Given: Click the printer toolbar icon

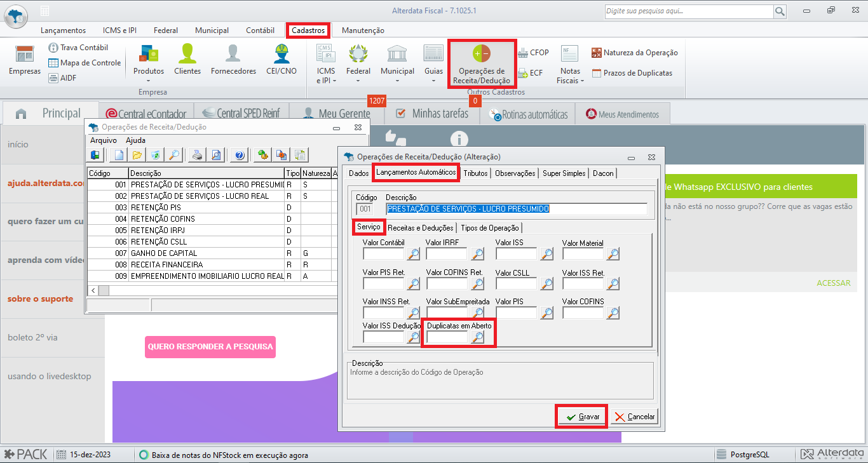Looking at the screenshot, I should 198,154.
